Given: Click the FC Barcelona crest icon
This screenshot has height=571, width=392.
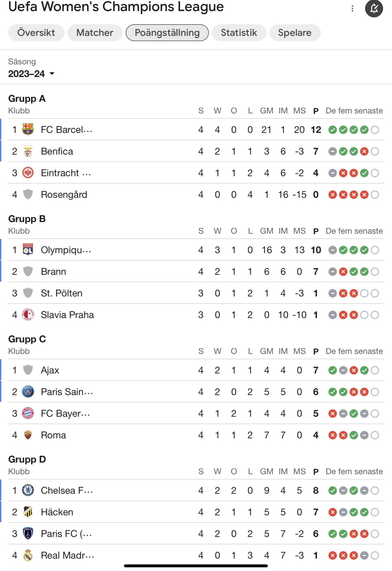Looking at the screenshot, I should (x=28, y=129).
